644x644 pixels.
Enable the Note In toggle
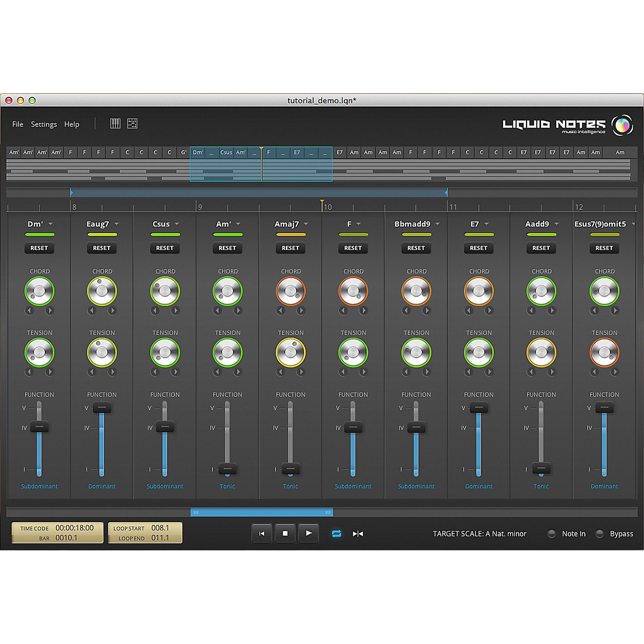click(x=552, y=534)
